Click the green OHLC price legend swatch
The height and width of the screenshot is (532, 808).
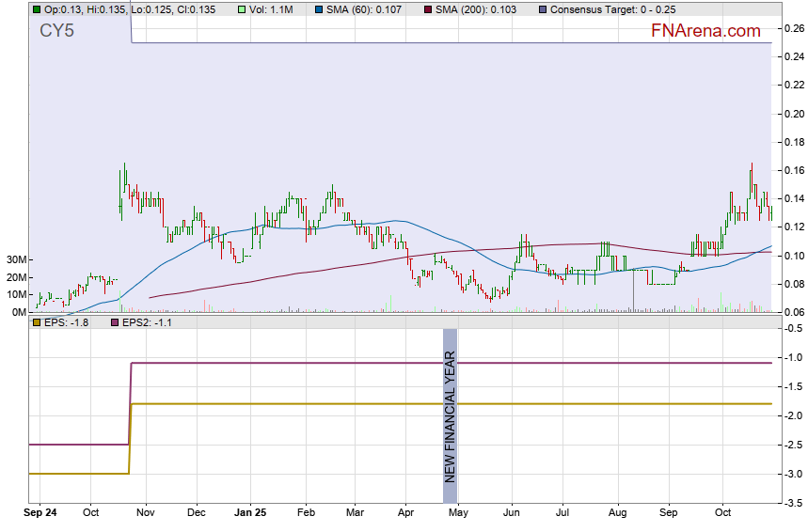click(37, 9)
